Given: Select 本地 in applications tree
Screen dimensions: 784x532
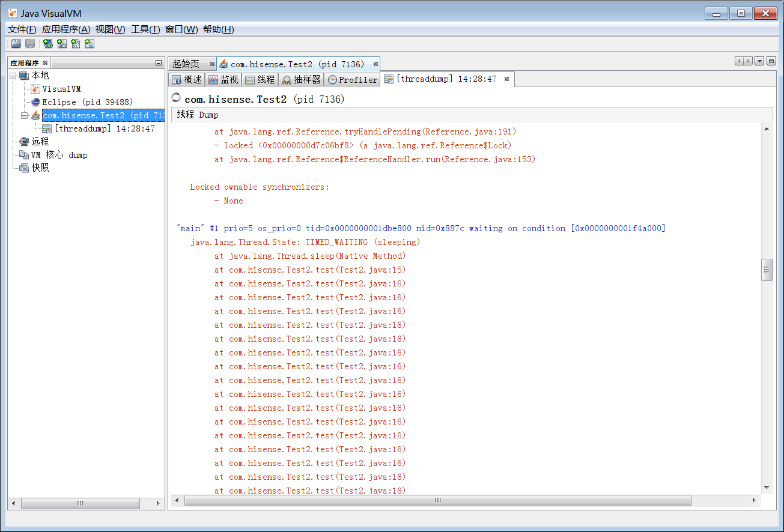Looking at the screenshot, I should [x=40, y=76].
